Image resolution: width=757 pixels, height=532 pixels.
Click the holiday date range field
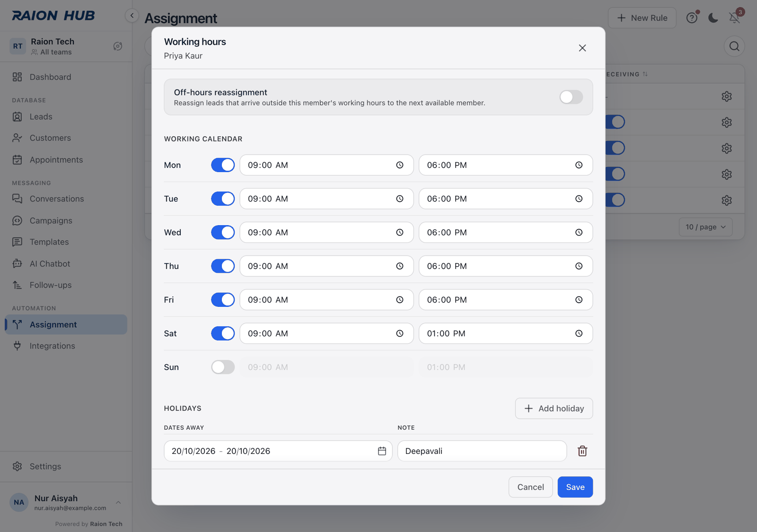click(x=278, y=451)
